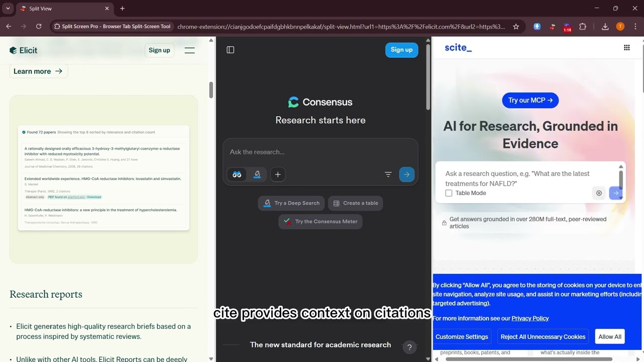644x362 pixels.
Task: Open scite search settings gear icon
Action: click(x=599, y=193)
